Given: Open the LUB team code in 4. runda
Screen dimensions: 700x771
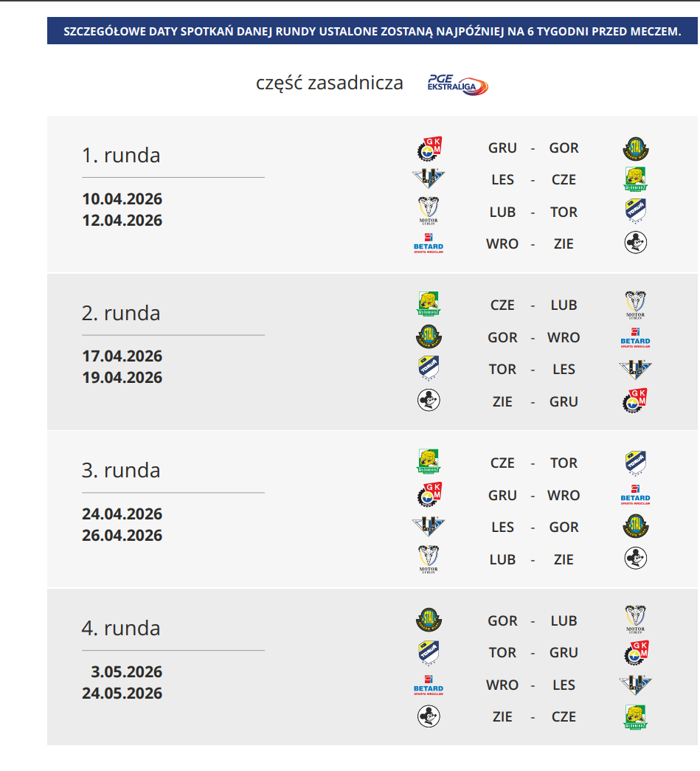Looking at the screenshot, I should pos(564,621).
